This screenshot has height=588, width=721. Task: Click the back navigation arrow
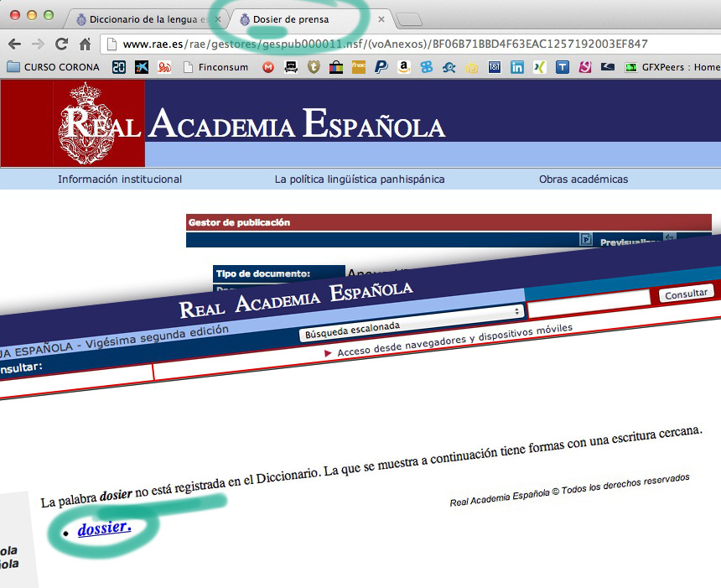pyautogui.click(x=15, y=44)
